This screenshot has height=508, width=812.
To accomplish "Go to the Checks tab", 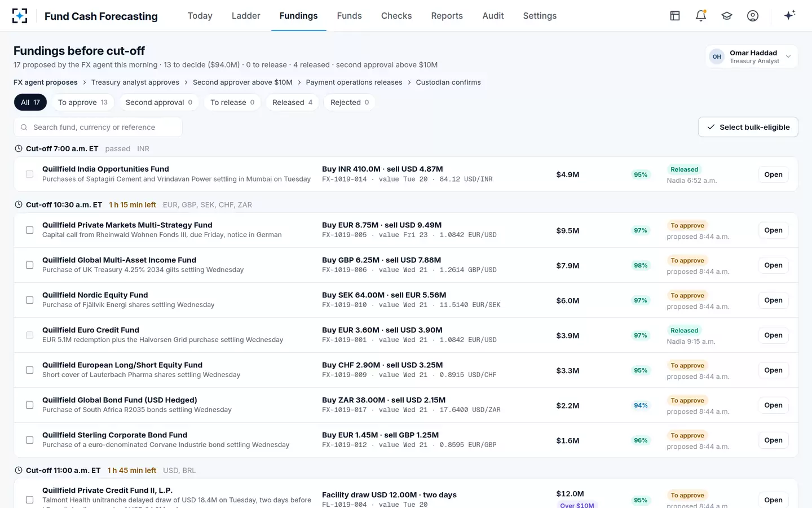I will 396,16.
